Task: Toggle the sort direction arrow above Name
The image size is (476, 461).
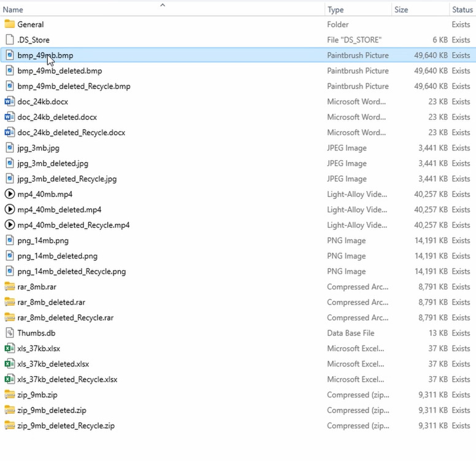Action: point(163,5)
